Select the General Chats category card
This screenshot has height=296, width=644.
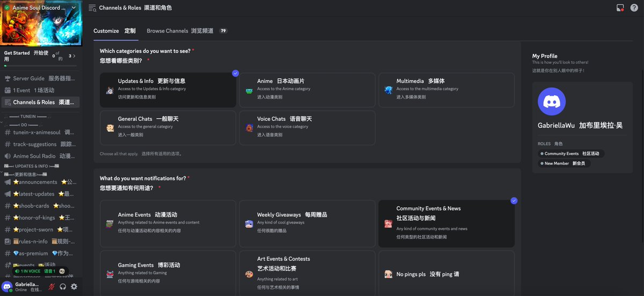tap(168, 128)
